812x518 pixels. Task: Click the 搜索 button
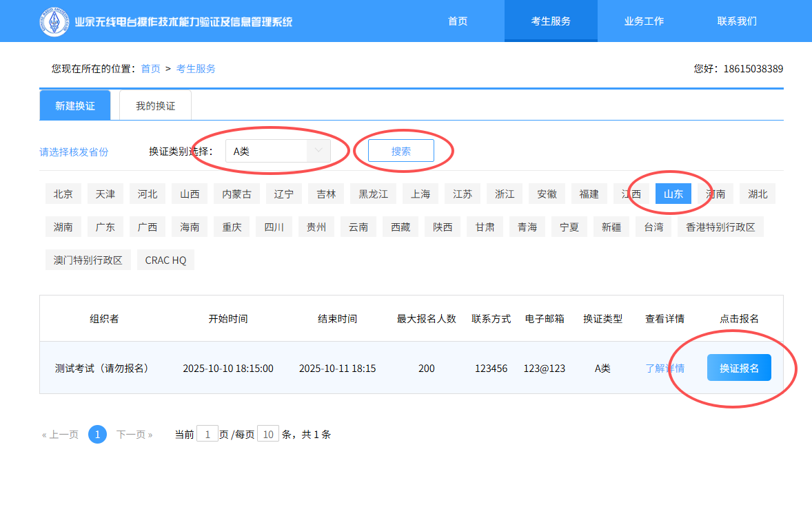pos(400,149)
